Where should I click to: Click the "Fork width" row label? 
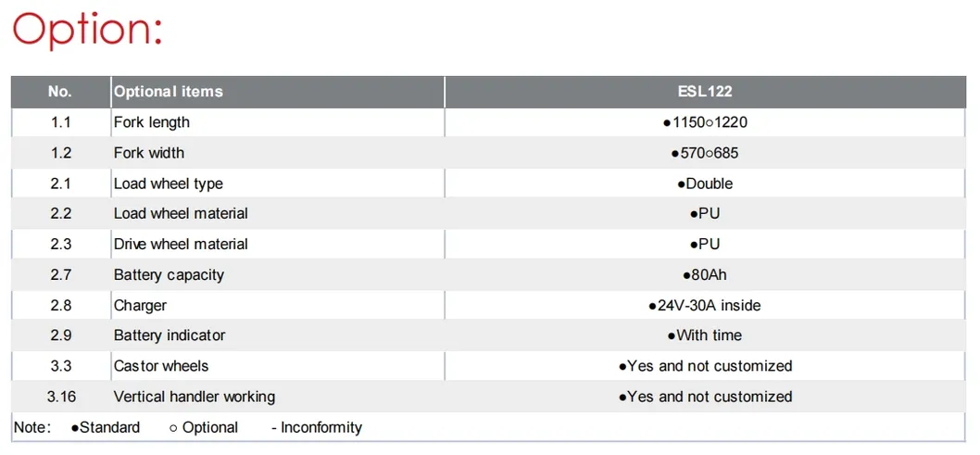point(148,153)
